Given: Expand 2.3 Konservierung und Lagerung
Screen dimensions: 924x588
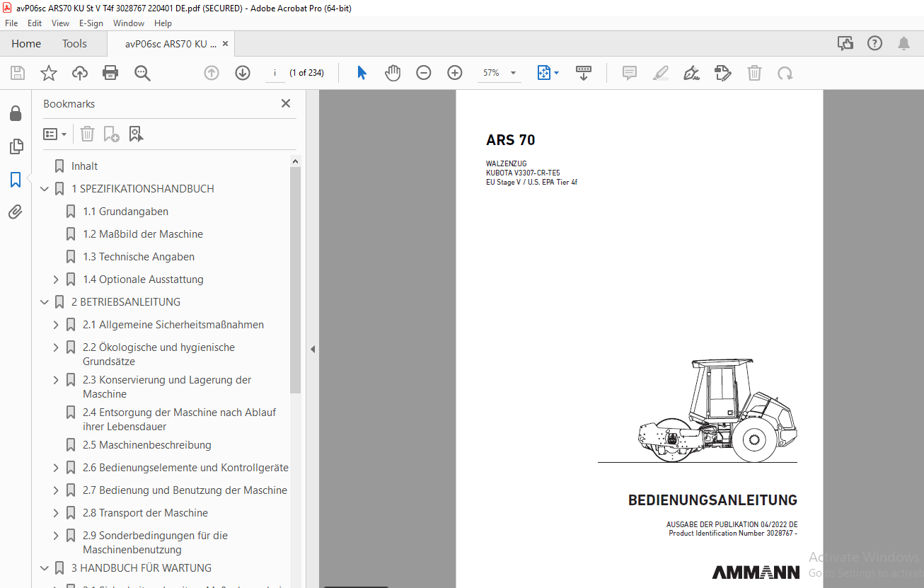Looking at the screenshot, I should pos(56,380).
